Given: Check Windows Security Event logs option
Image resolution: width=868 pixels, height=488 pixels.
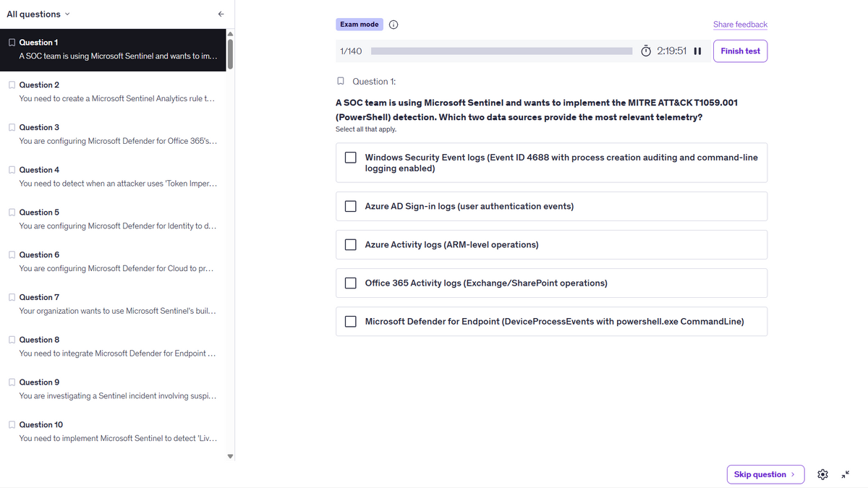Looking at the screenshot, I should pos(351,157).
